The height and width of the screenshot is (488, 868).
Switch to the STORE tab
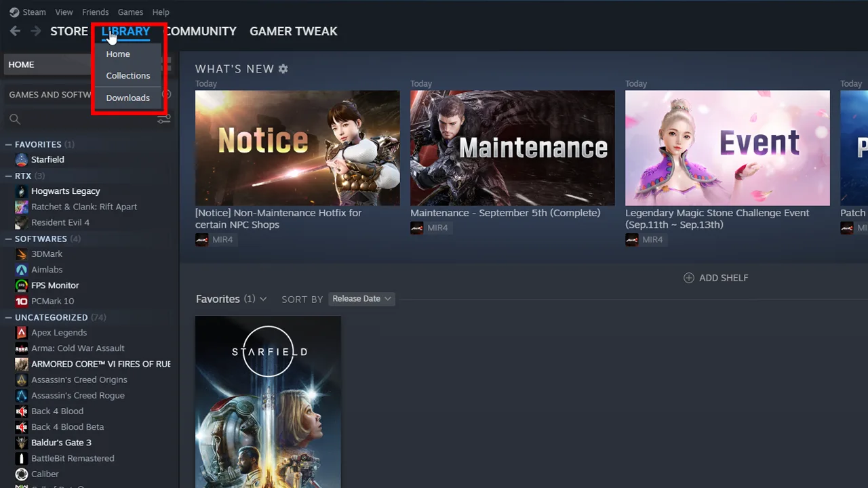click(x=69, y=31)
